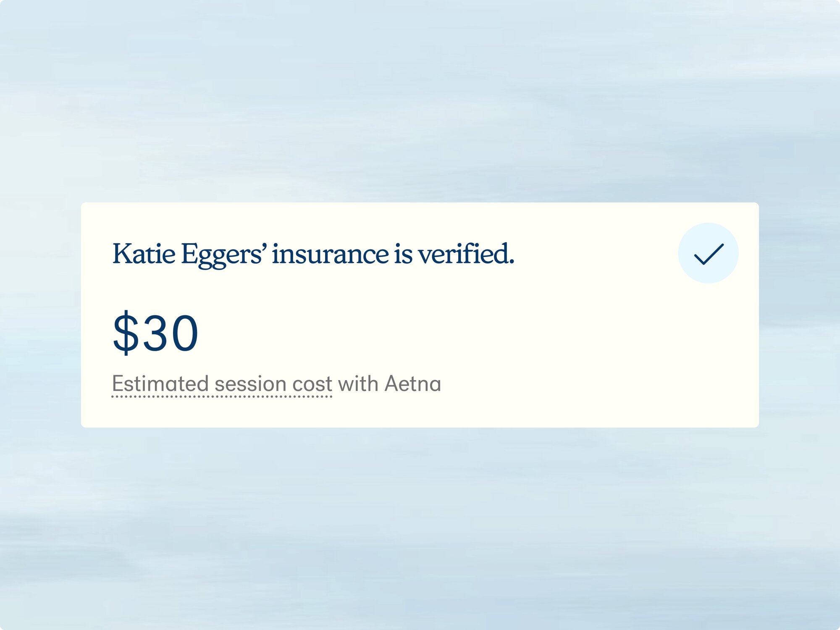Click the word "with" before Aetna
Image resolution: width=840 pixels, height=630 pixels.
point(358,384)
